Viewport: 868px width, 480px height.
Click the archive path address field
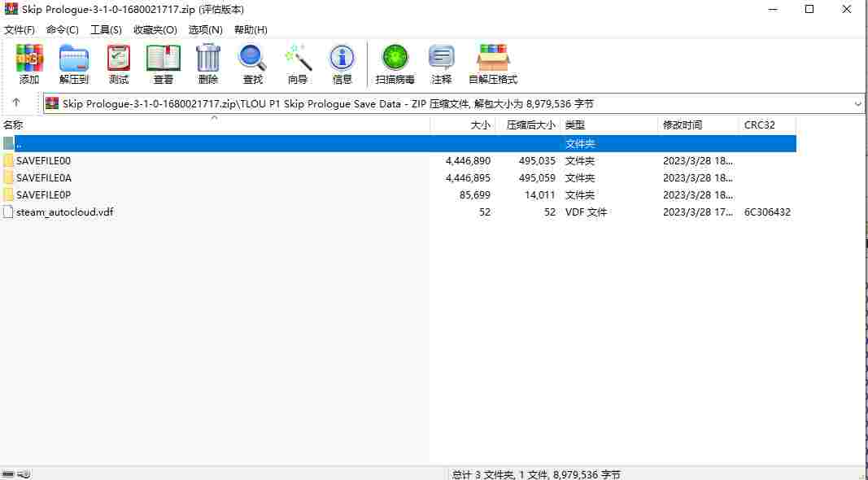(454, 103)
